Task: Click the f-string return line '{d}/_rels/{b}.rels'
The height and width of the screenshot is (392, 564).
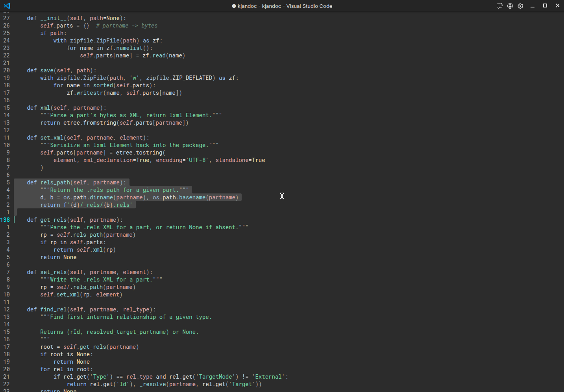Action: (86, 205)
